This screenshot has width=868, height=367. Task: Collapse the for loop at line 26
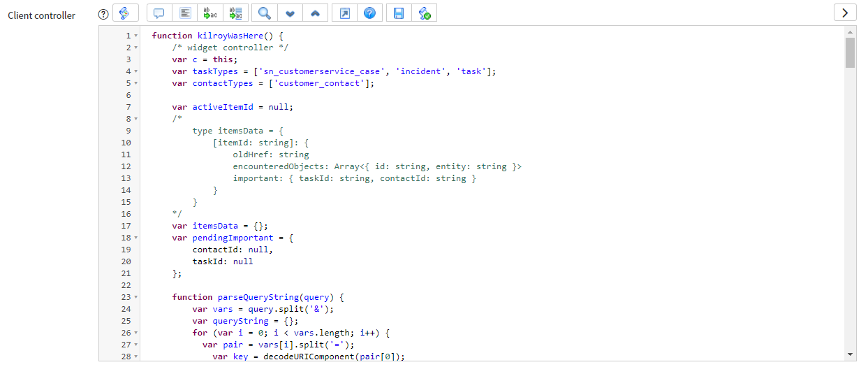click(136, 333)
